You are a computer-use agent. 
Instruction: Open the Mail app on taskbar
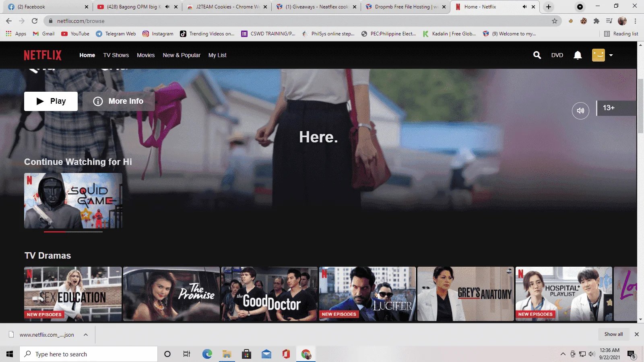pyautogui.click(x=266, y=354)
